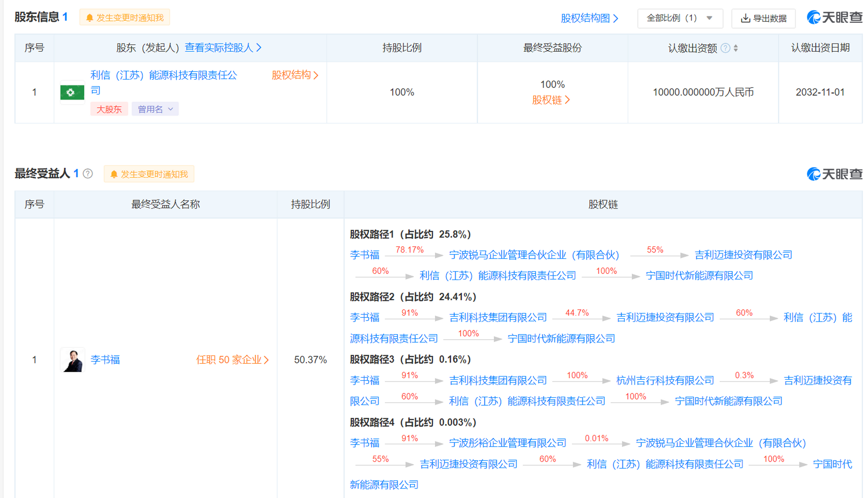The width and height of the screenshot is (868, 498).
Task: Click 李书福 in 股权路径3
Action: tap(365, 381)
